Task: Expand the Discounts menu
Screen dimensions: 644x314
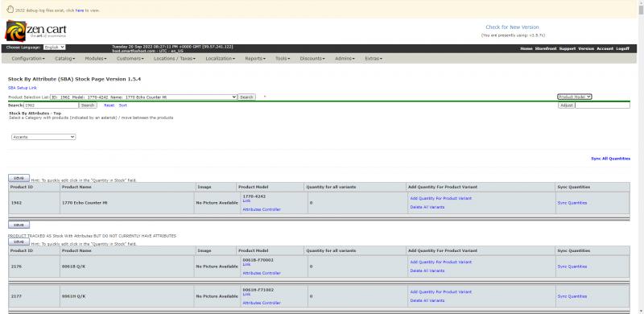Action: point(312,59)
